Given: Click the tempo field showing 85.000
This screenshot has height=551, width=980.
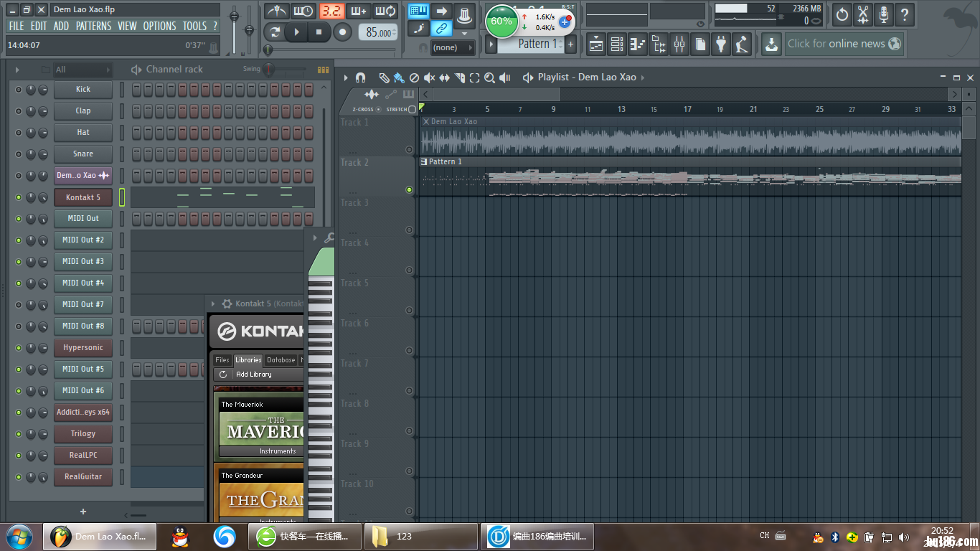Looking at the screenshot, I should (378, 32).
